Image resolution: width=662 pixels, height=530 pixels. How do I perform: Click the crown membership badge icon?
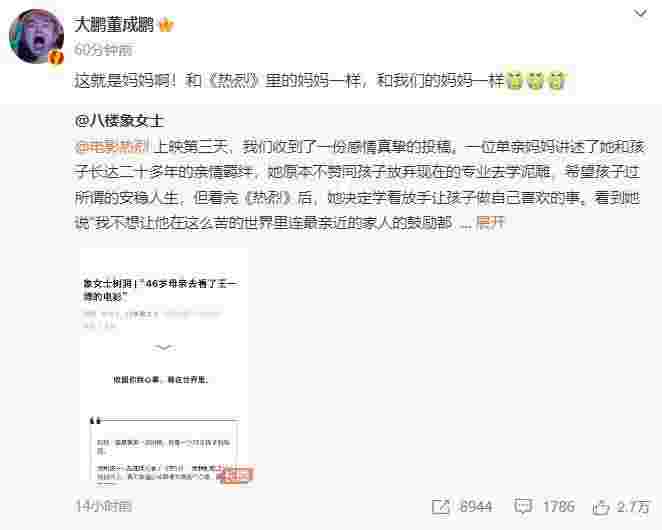(166, 25)
